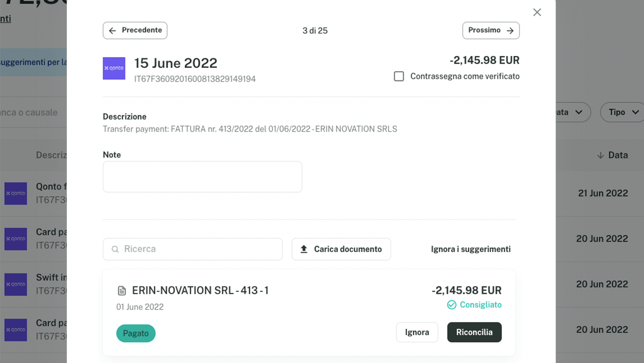Click the document icon next to ERIN-NOVATION SRL
644x363 pixels.
pos(122,291)
